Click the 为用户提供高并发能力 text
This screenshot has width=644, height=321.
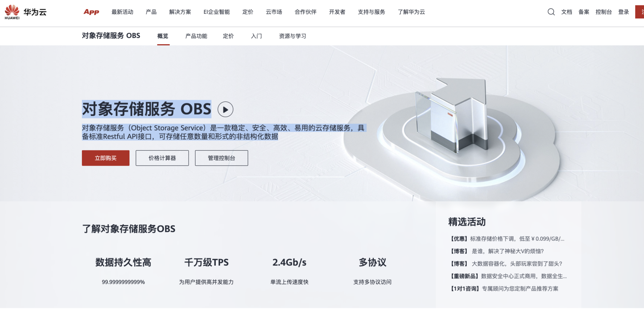click(206, 282)
